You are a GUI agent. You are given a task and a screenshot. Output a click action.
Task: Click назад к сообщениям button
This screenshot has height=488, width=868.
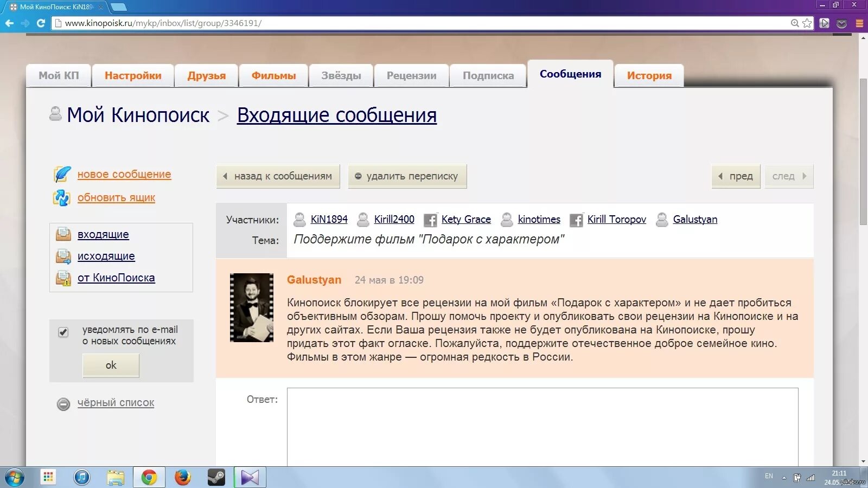[x=278, y=176]
